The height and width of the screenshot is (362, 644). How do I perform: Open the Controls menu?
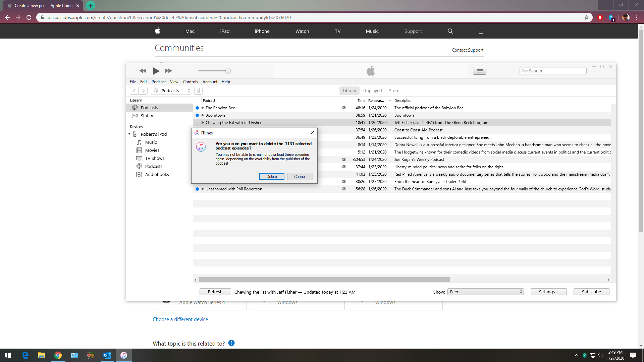[x=190, y=82]
